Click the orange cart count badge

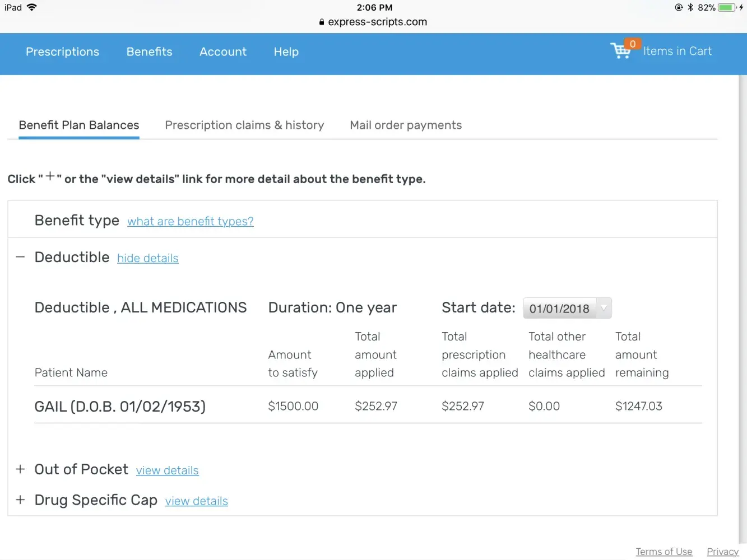coord(633,44)
